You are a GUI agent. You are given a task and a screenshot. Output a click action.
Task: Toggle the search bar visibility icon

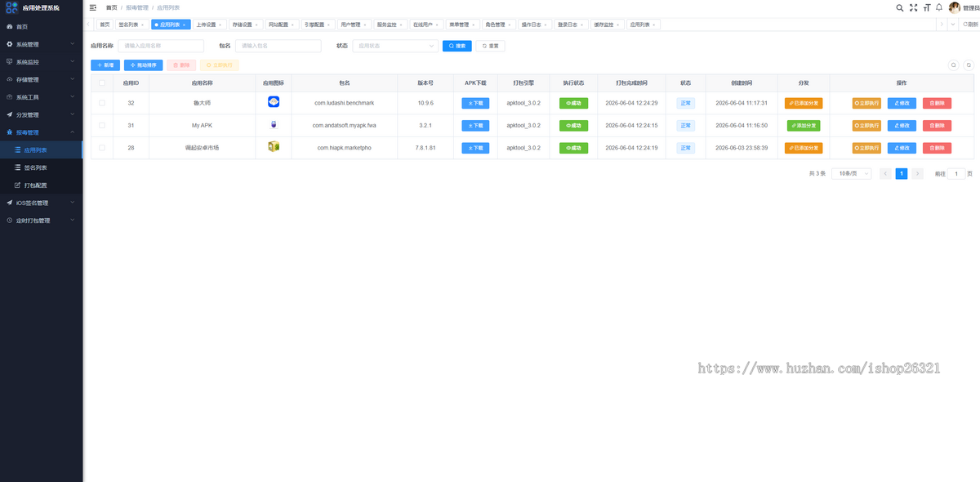pos(953,65)
